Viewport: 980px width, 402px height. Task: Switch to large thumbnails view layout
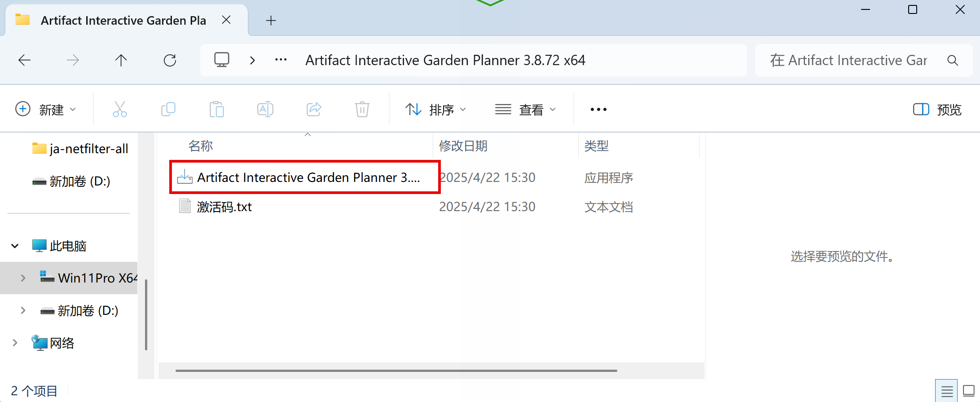click(x=969, y=391)
